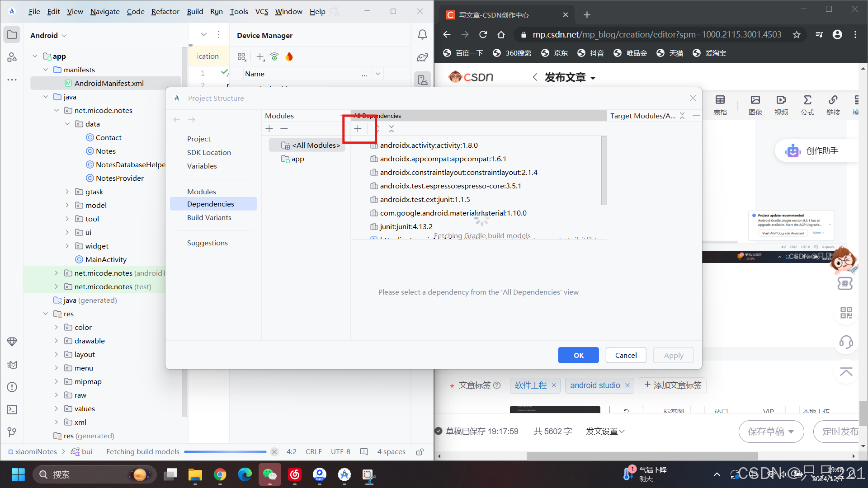Select androidx.appcompat:appcompat:1.6.1 dependency
The width and height of the screenshot is (868, 488).
(x=443, y=159)
